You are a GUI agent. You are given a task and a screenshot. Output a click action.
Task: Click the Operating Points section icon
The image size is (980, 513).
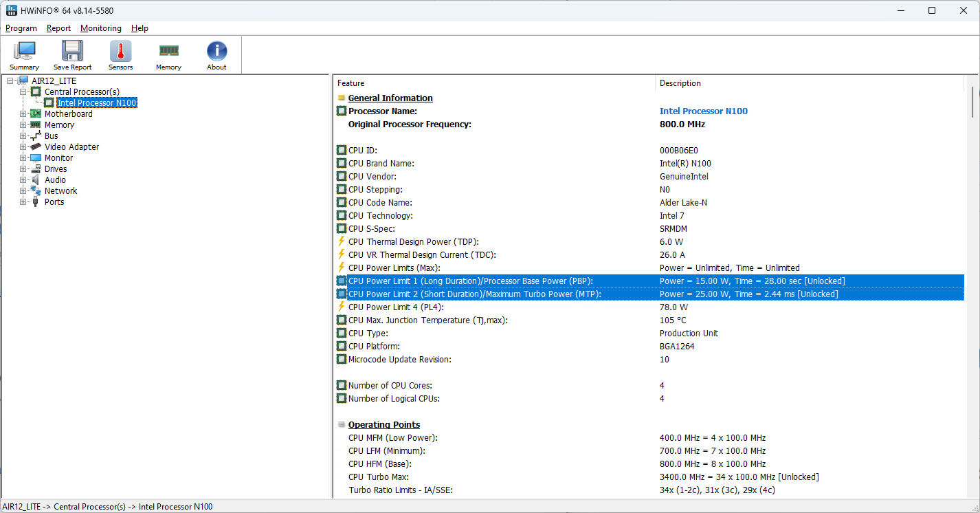coord(342,424)
